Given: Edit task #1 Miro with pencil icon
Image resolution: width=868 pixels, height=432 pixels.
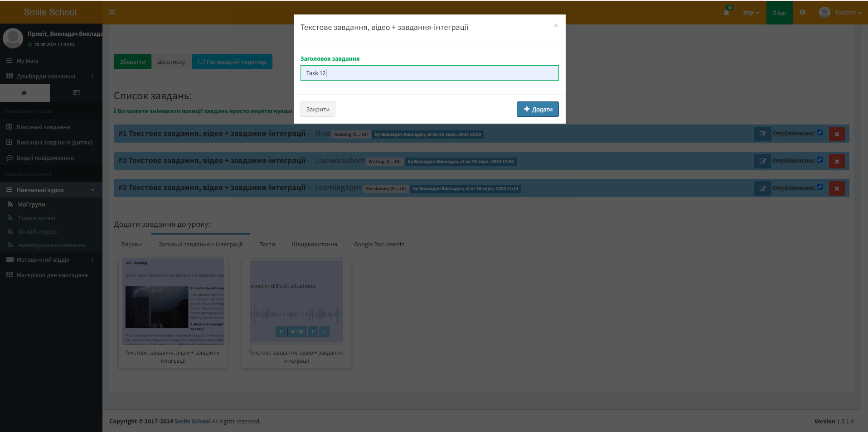Looking at the screenshot, I should pyautogui.click(x=762, y=134).
